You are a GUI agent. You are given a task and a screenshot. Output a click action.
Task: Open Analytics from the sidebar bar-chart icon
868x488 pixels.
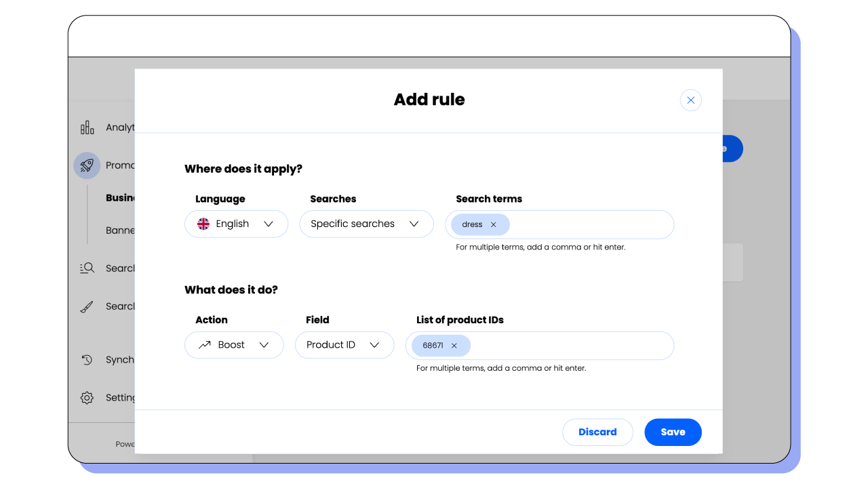click(87, 127)
